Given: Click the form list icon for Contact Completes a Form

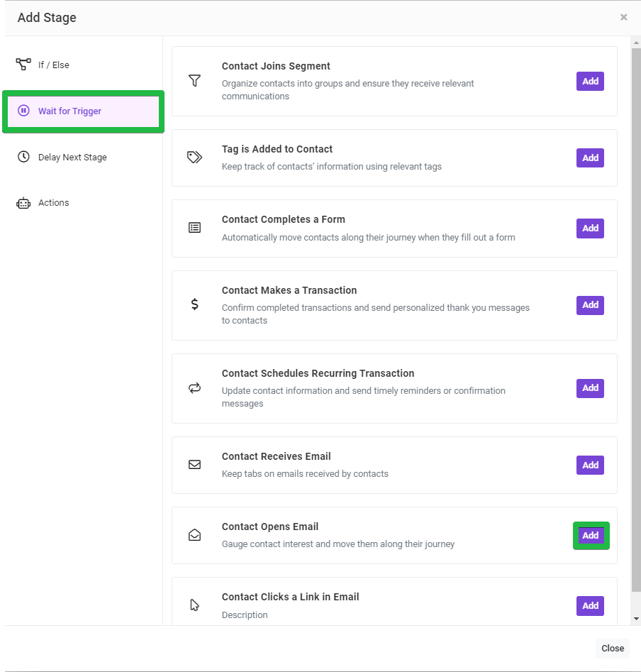Looking at the screenshot, I should [x=195, y=228].
